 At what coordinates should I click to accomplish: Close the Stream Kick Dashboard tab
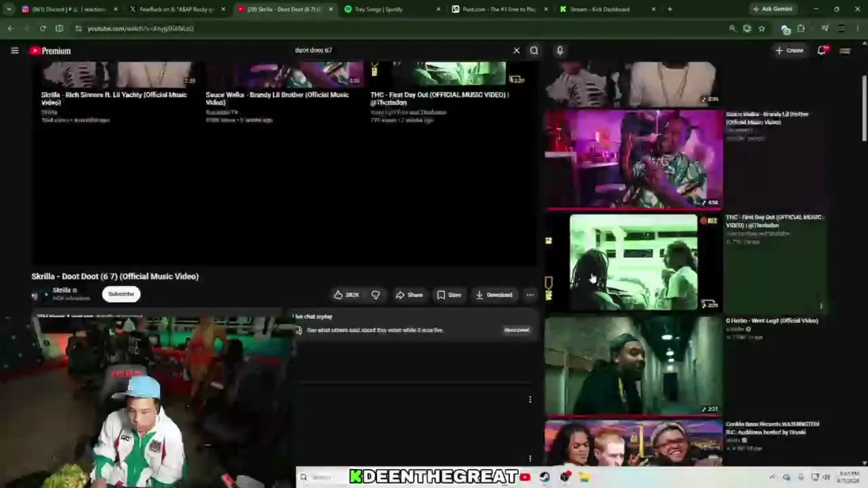pos(653,9)
